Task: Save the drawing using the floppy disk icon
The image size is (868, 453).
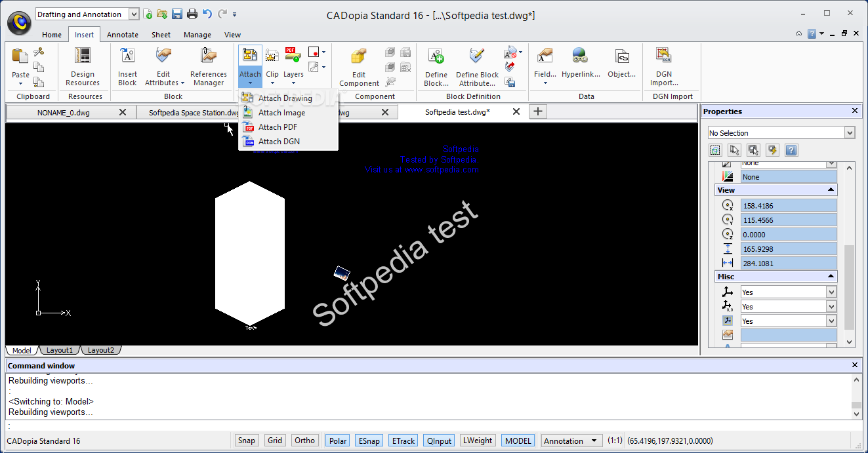Action: [x=177, y=14]
